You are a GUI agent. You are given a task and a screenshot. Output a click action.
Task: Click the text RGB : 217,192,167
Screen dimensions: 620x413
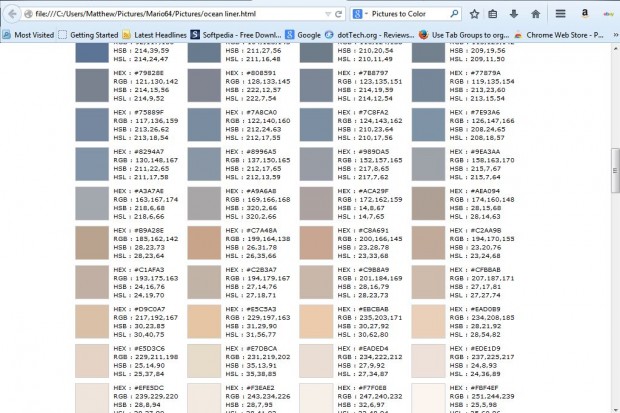pyautogui.click(x=146, y=318)
